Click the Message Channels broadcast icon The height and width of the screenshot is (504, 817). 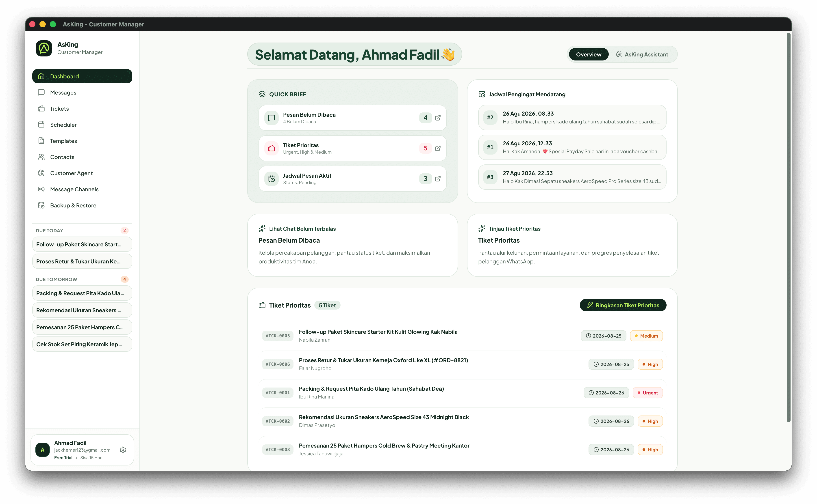click(41, 189)
